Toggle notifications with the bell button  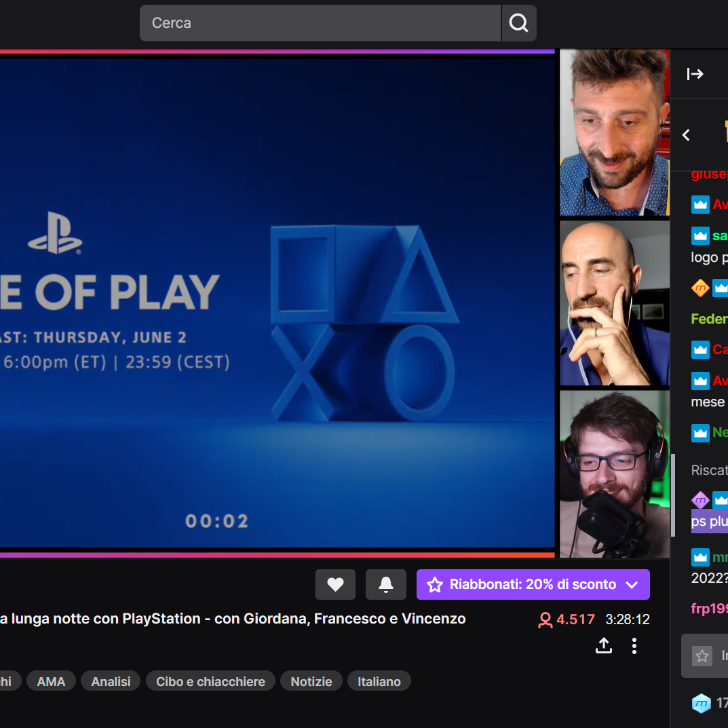pos(386,584)
